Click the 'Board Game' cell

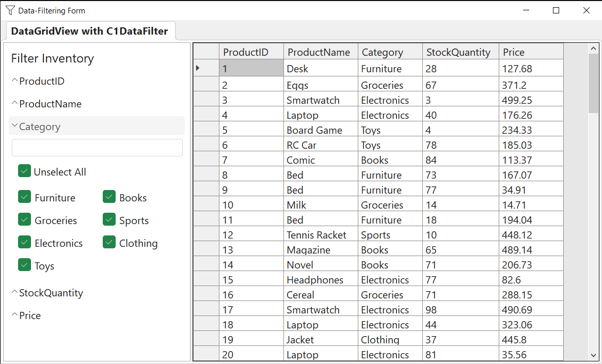[x=321, y=129]
